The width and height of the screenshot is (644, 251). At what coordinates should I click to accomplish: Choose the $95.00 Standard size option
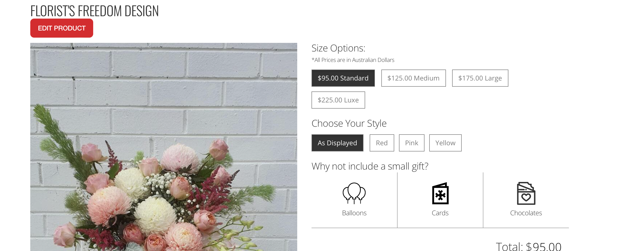coord(343,78)
